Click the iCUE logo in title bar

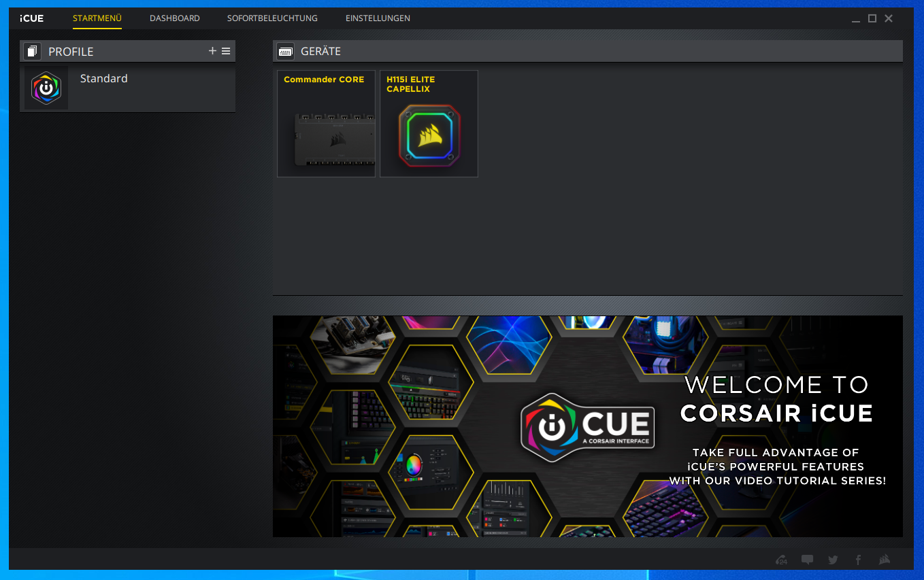32,18
